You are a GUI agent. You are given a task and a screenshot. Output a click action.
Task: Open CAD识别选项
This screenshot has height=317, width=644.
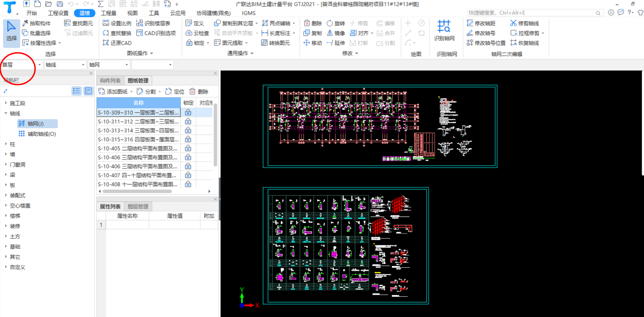(x=156, y=33)
